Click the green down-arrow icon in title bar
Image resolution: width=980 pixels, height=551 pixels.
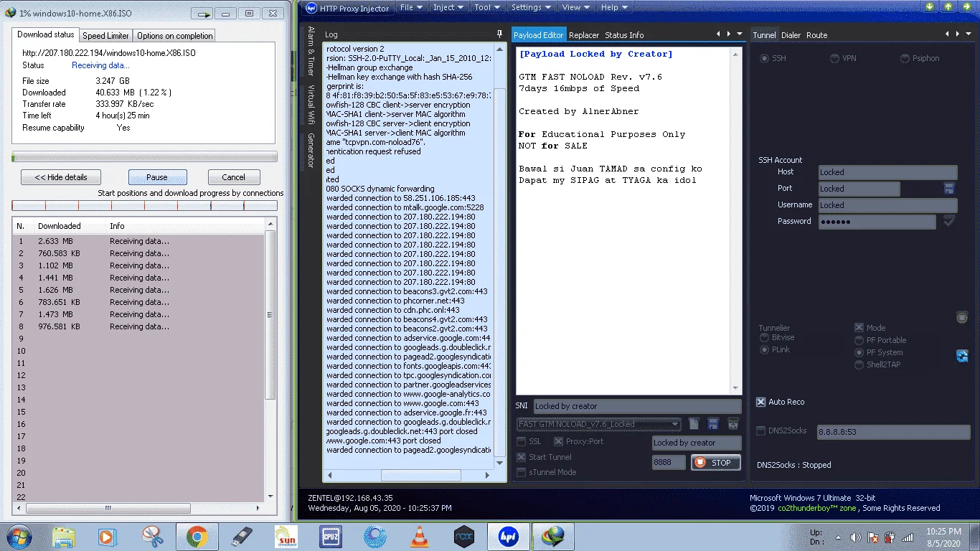(930, 7)
